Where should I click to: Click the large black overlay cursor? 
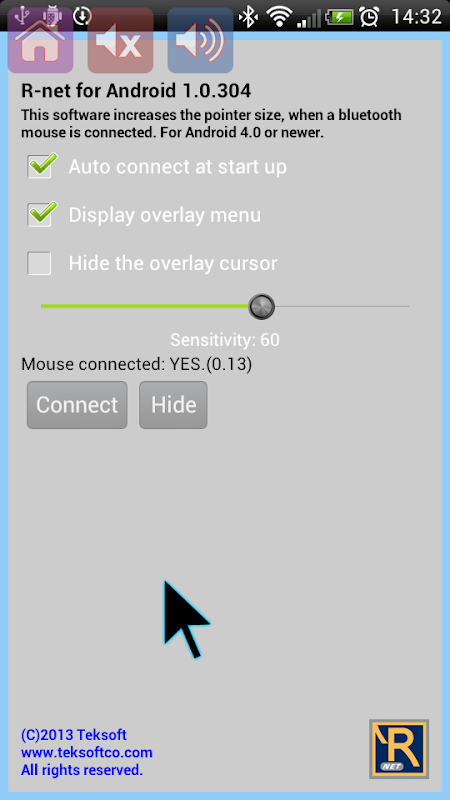[x=185, y=617]
